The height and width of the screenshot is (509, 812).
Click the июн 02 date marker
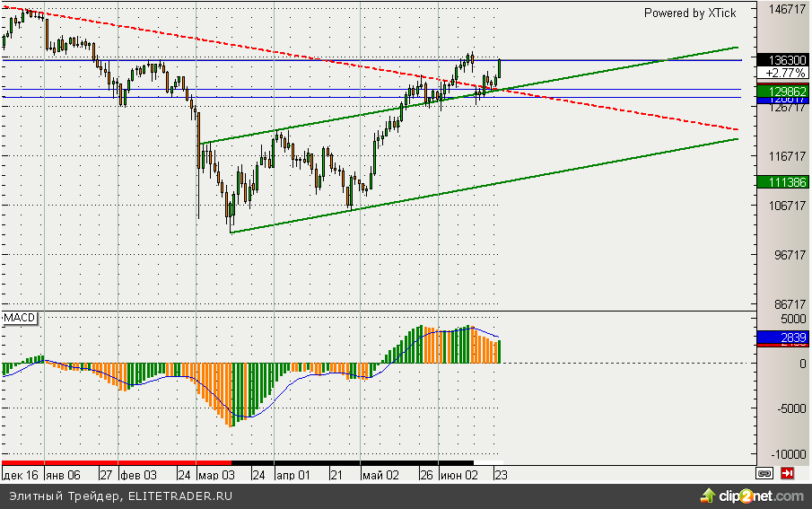[x=458, y=474]
